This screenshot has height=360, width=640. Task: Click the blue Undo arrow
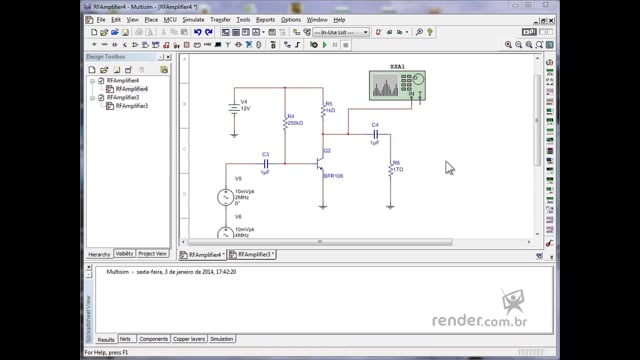point(198,32)
